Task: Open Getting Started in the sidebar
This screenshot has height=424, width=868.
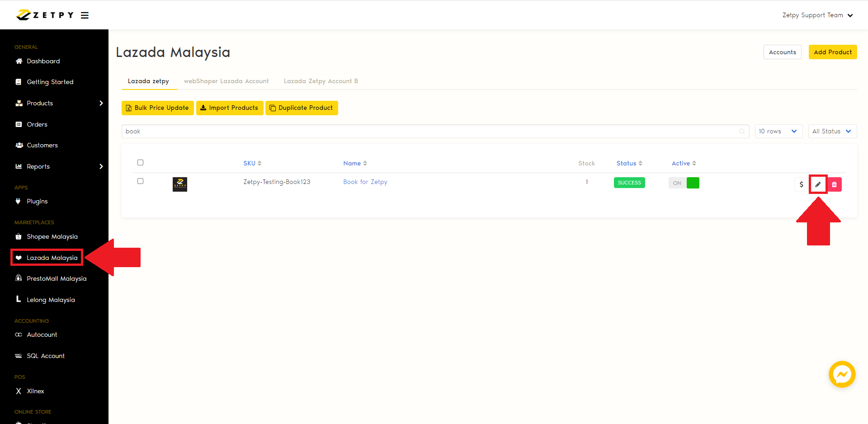Action: pos(50,82)
